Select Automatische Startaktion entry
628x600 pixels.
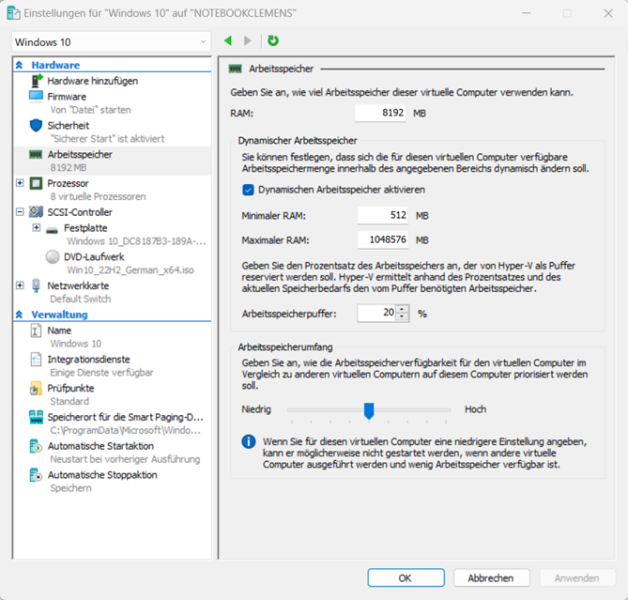click(101, 446)
